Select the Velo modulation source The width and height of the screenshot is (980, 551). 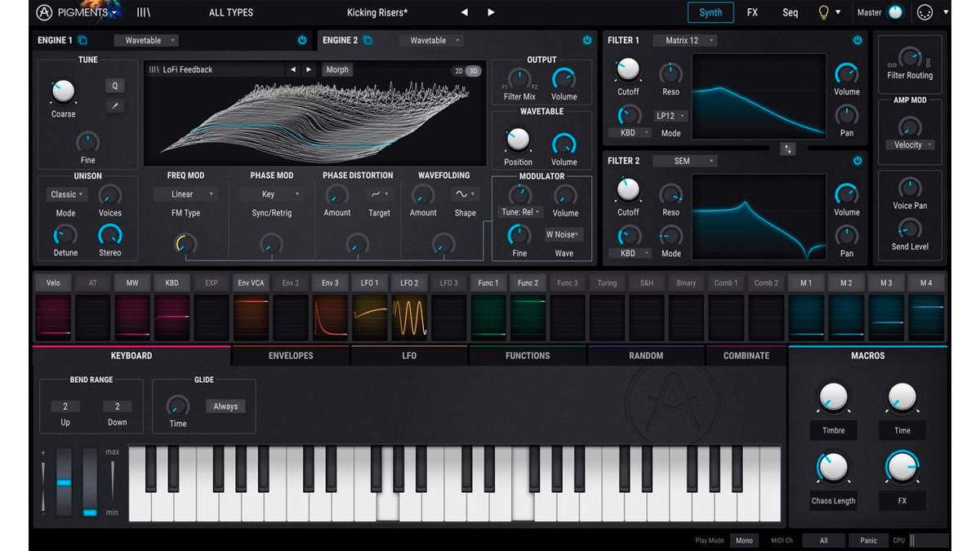coord(53,282)
